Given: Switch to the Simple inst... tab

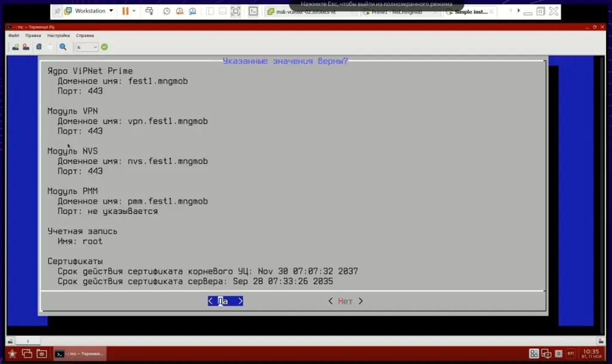Looking at the screenshot, I should (x=471, y=12).
